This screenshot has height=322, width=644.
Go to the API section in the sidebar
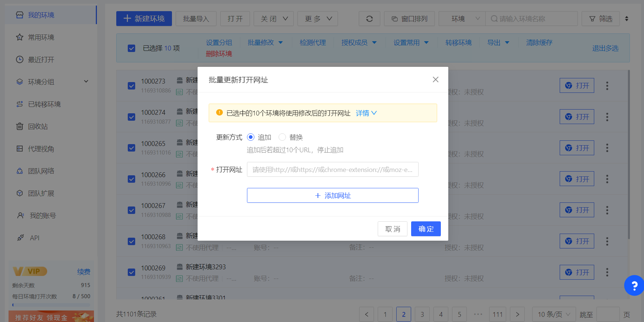point(34,238)
